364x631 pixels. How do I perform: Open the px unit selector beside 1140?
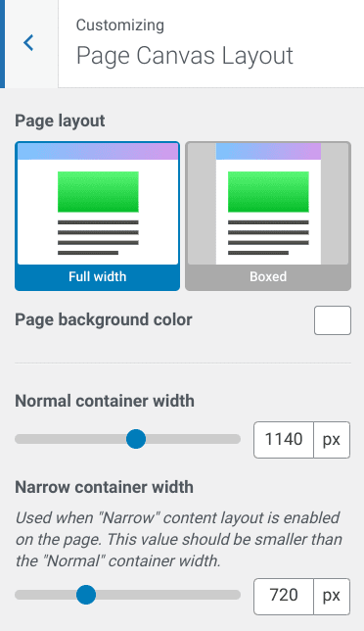[332, 439]
